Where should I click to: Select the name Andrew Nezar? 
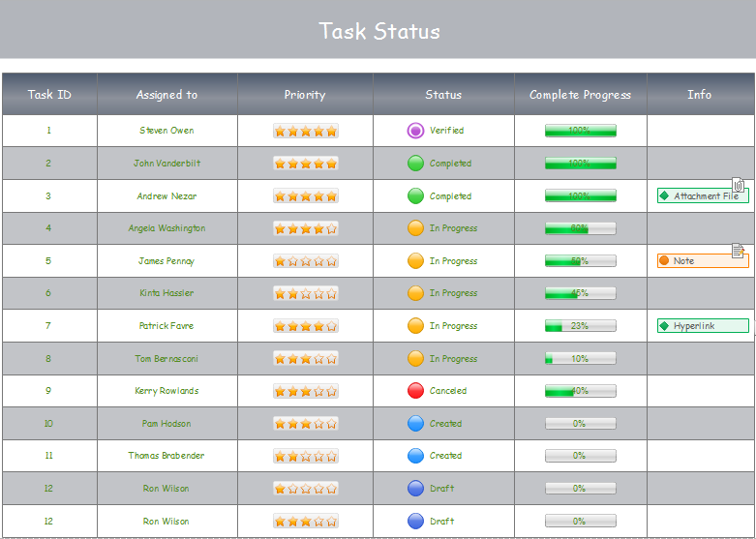166,196
